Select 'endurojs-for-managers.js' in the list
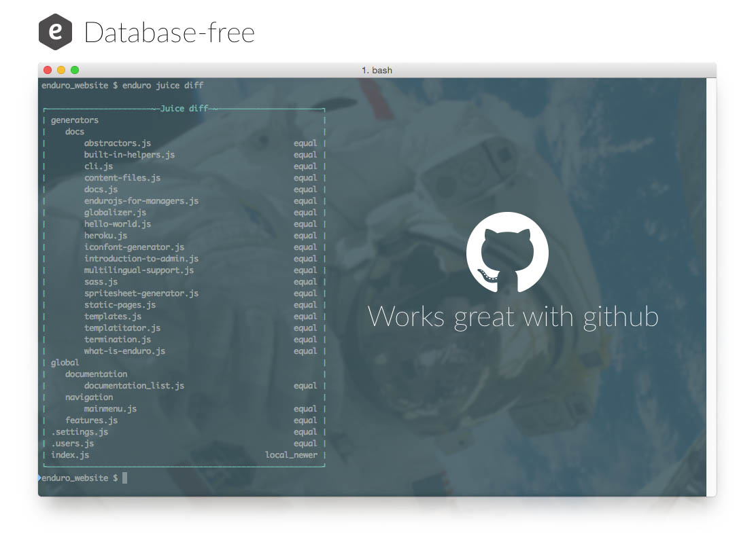Screen dimensions: 756x557 click(x=141, y=201)
